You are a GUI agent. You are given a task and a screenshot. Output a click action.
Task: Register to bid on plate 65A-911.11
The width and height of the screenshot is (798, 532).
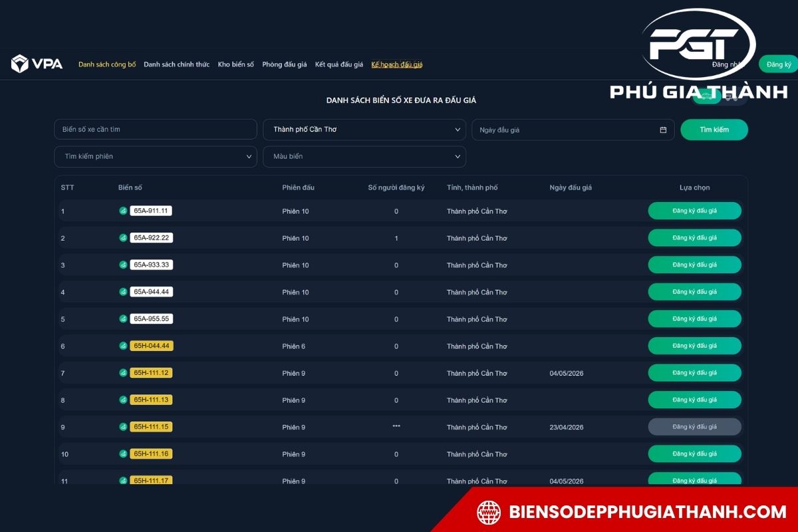coord(695,211)
